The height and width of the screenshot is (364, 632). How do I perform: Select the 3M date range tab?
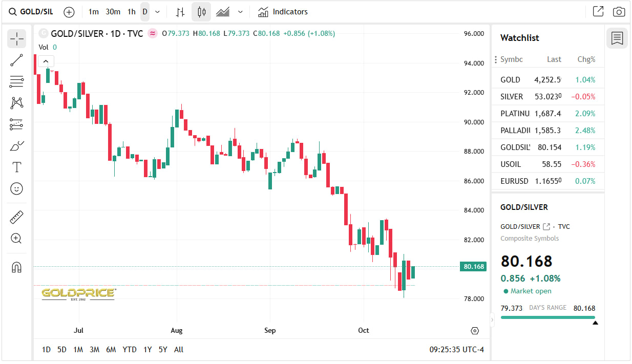coord(94,350)
